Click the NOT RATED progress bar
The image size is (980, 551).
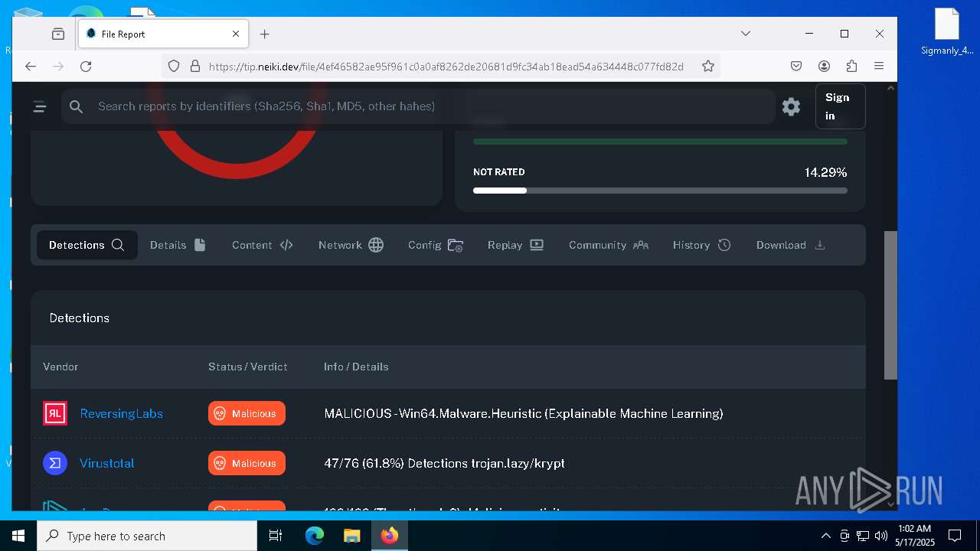[x=660, y=191]
